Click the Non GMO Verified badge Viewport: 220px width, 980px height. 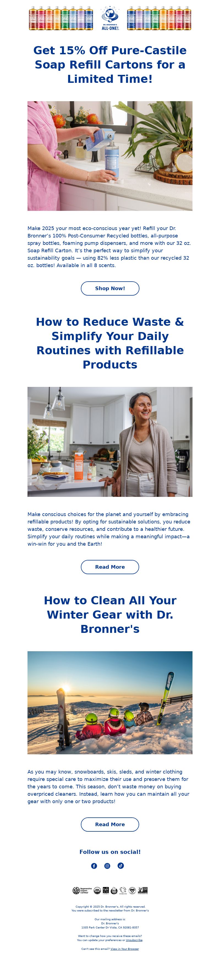143,890
